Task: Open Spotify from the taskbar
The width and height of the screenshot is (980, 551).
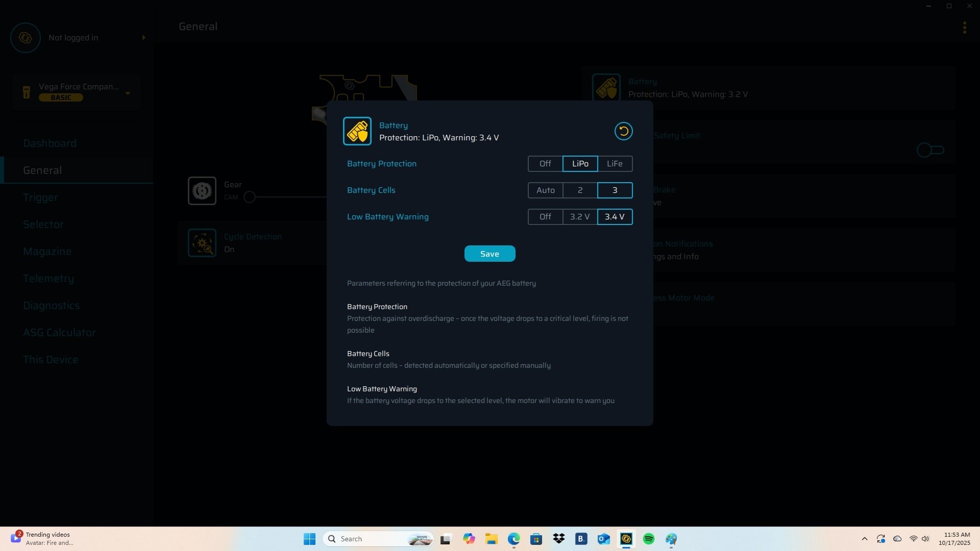Action: [x=649, y=539]
